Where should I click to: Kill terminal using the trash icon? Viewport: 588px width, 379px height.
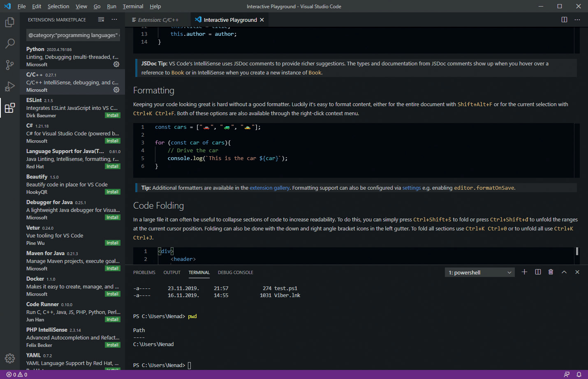(551, 272)
